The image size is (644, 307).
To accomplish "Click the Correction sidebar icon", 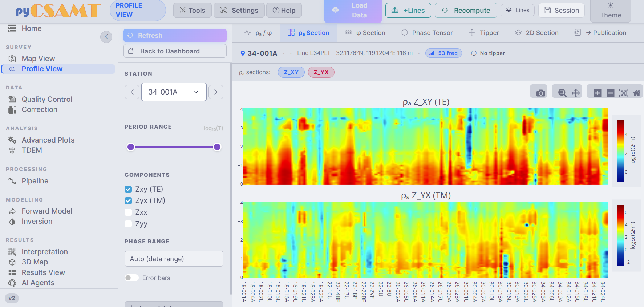I will pos(12,109).
